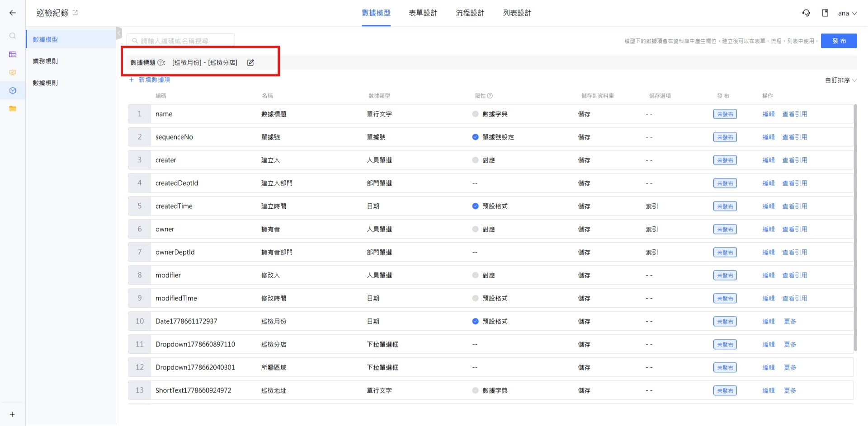Select the Dropdown1778662040301 code cell
The height and width of the screenshot is (426, 868).
(195, 367)
